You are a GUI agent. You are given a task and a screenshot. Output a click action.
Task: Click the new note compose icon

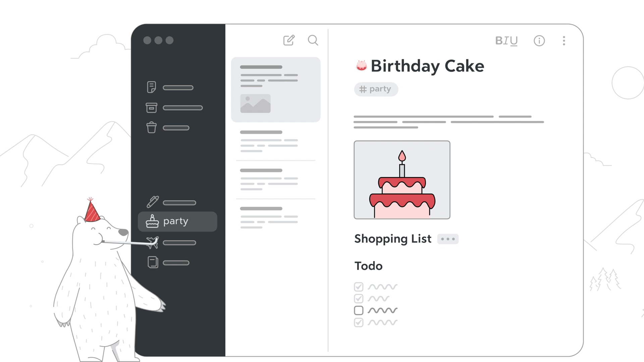289,41
